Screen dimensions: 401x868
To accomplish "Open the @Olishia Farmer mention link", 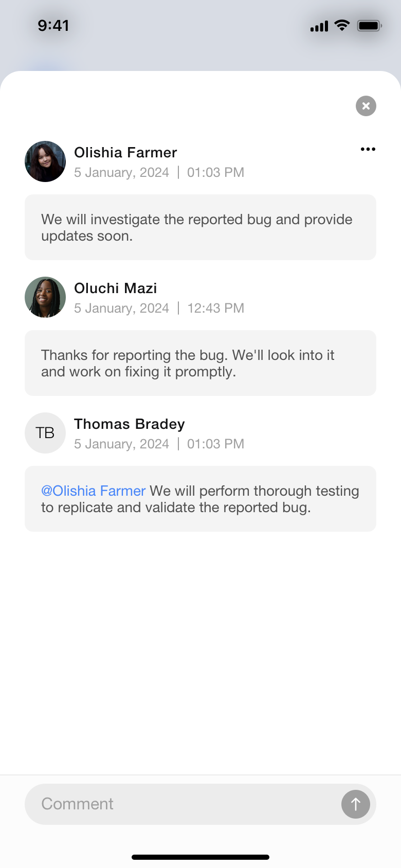I will 94,491.
